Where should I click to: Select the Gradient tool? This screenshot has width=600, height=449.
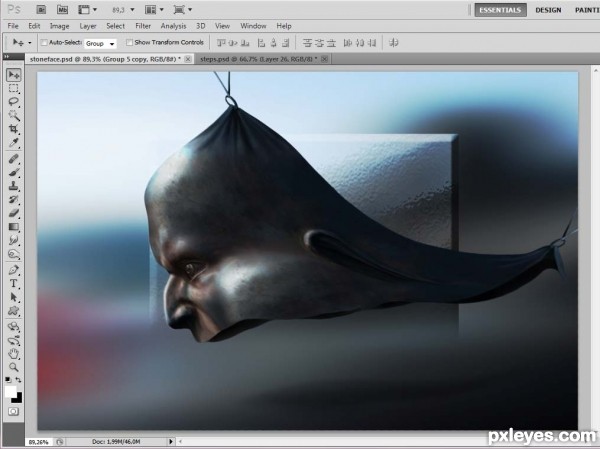click(x=14, y=227)
